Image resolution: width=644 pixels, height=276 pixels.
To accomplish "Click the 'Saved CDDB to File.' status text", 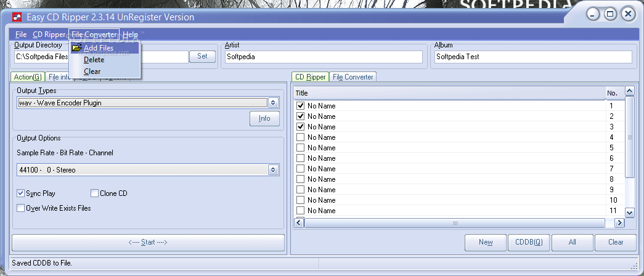I will pyautogui.click(x=42, y=263).
